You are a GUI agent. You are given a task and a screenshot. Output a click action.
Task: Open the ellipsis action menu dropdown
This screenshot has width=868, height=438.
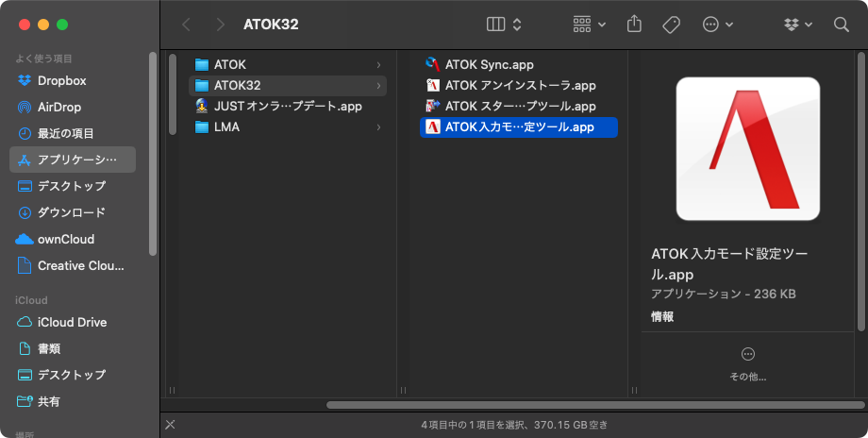[x=717, y=25]
